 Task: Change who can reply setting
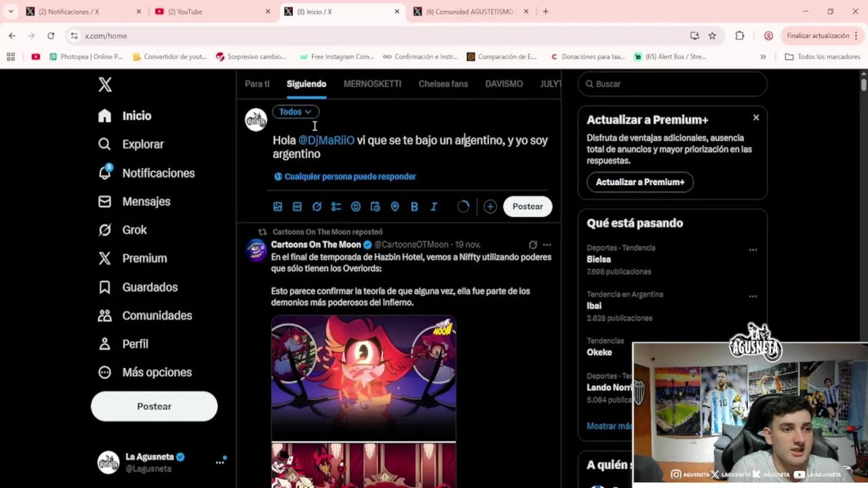(x=344, y=176)
